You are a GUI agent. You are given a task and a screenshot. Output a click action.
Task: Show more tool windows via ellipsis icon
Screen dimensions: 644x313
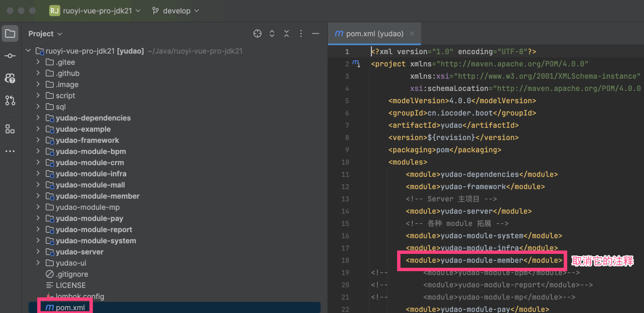tap(10, 151)
